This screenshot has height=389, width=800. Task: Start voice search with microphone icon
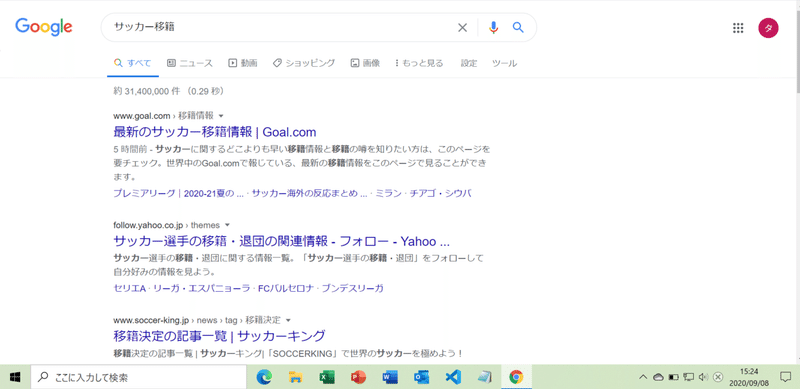pos(493,28)
